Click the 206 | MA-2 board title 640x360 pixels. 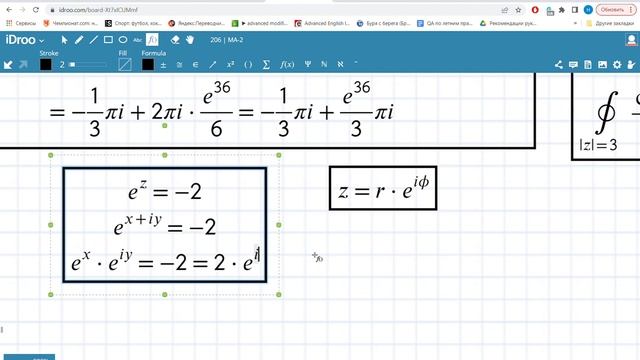point(227,40)
